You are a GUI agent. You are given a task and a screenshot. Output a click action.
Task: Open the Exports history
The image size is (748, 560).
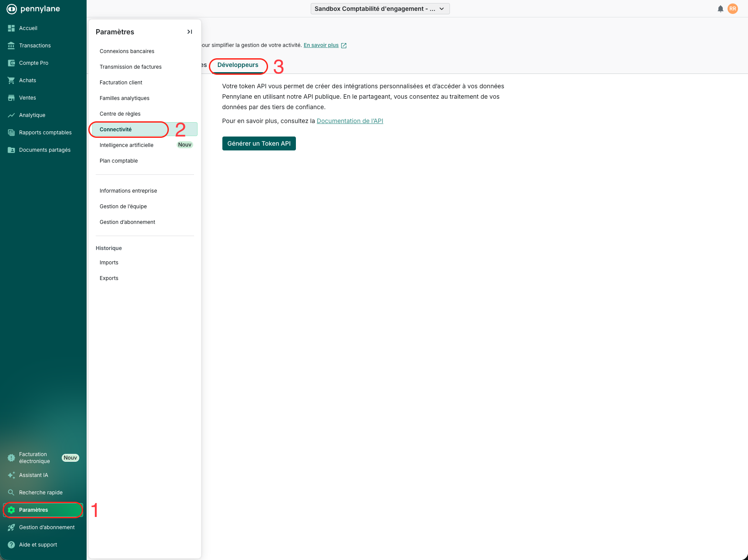(x=145, y=278)
